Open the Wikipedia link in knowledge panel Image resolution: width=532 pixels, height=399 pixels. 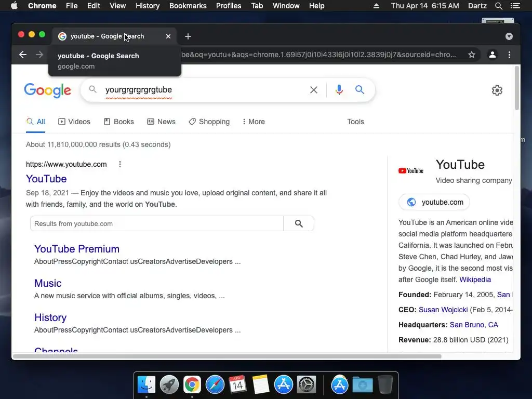click(475, 280)
